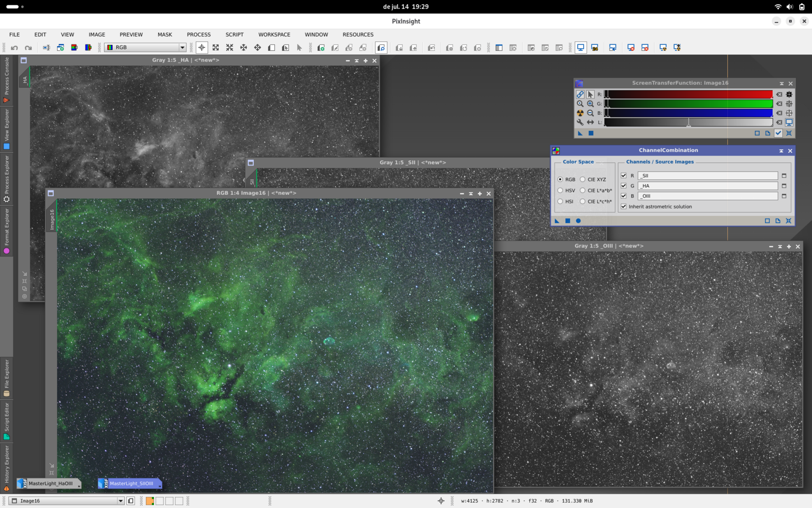812x508 pixels.
Task: Click the Reset icon in ChannelCombination
Action: click(788, 221)
